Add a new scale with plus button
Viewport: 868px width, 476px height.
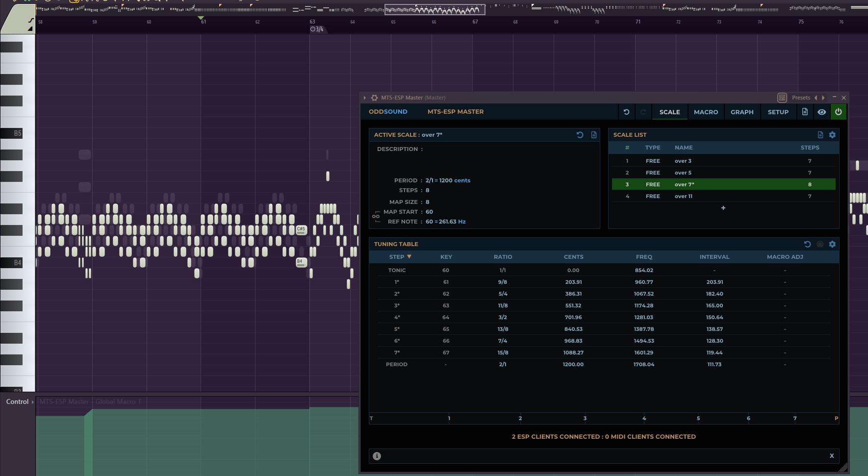(723, 208)
